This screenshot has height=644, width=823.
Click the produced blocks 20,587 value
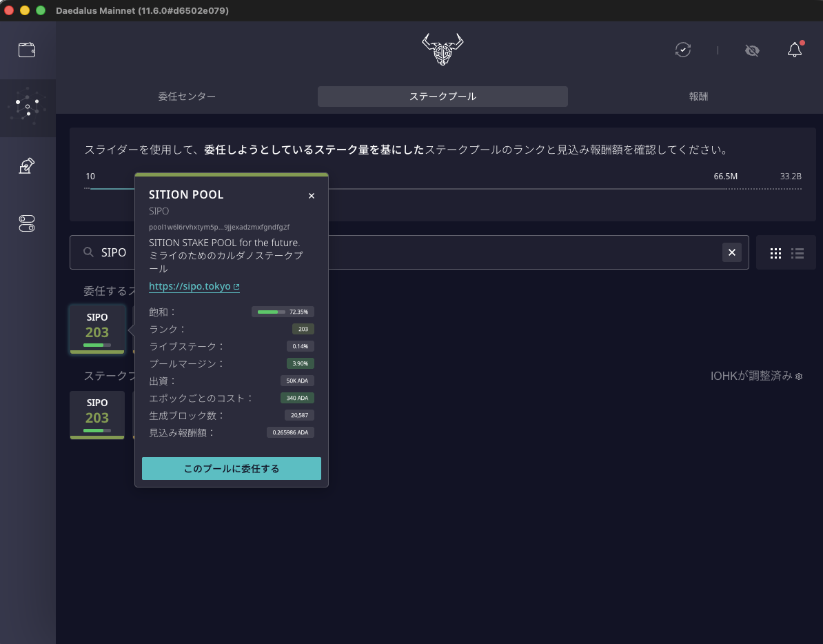click(x=299, y=415)
